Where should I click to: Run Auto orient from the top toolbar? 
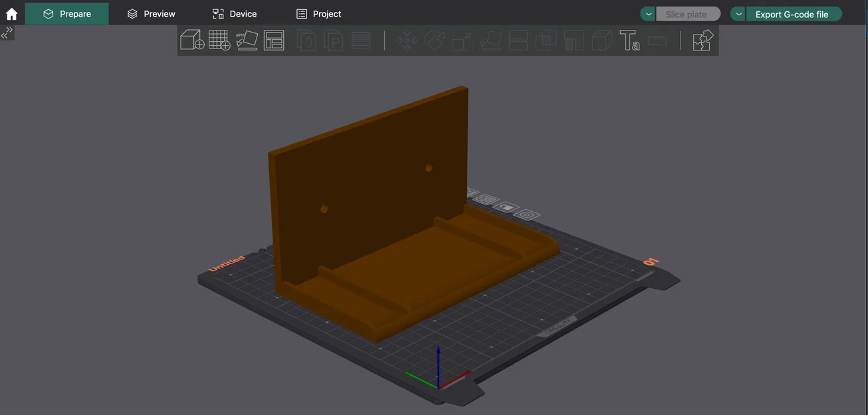click(x=247, y=40)
